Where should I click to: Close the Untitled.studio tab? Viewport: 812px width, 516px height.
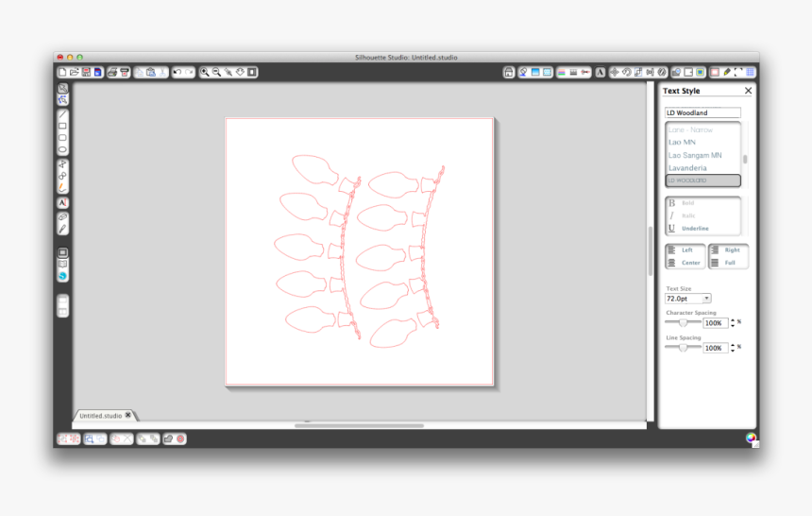127,416
